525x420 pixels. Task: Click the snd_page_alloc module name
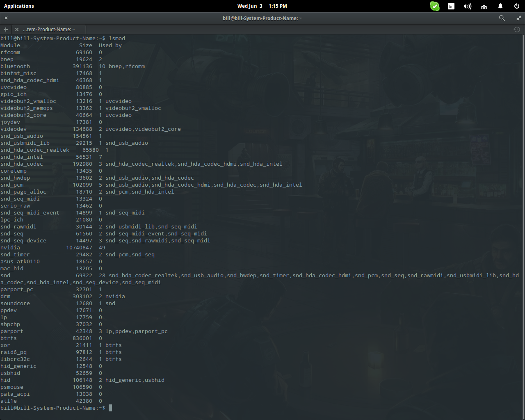point(23,192)
